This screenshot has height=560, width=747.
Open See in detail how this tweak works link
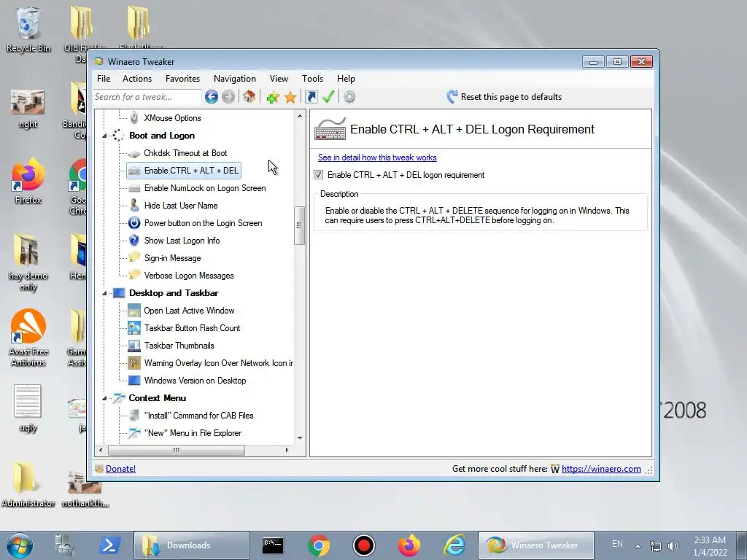[377, 157]
